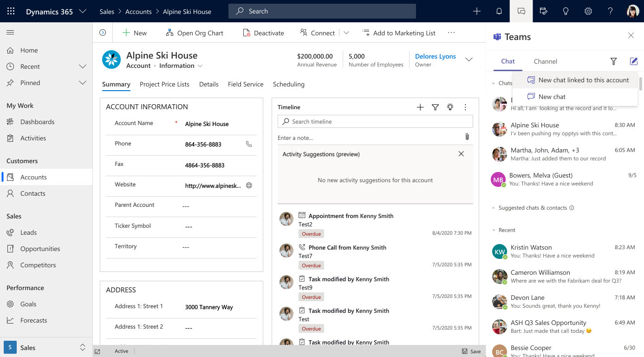Open the Information form selector dropdown
This screenshot has width=644, height=357.
[200, 66]
